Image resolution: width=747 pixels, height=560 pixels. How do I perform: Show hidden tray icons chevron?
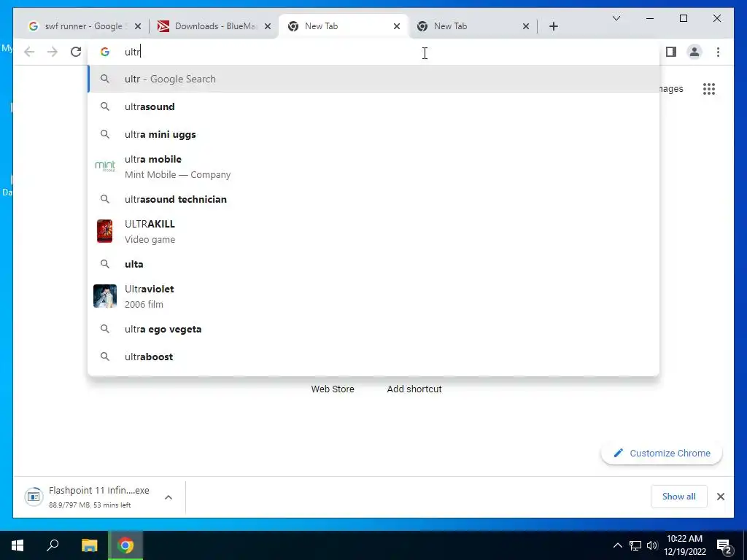pos(617,545)
